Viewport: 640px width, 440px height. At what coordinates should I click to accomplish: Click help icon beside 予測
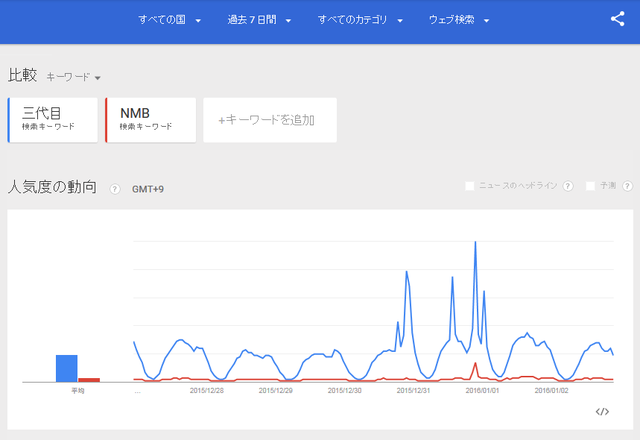pyautogui.click(x=627, y=186)
